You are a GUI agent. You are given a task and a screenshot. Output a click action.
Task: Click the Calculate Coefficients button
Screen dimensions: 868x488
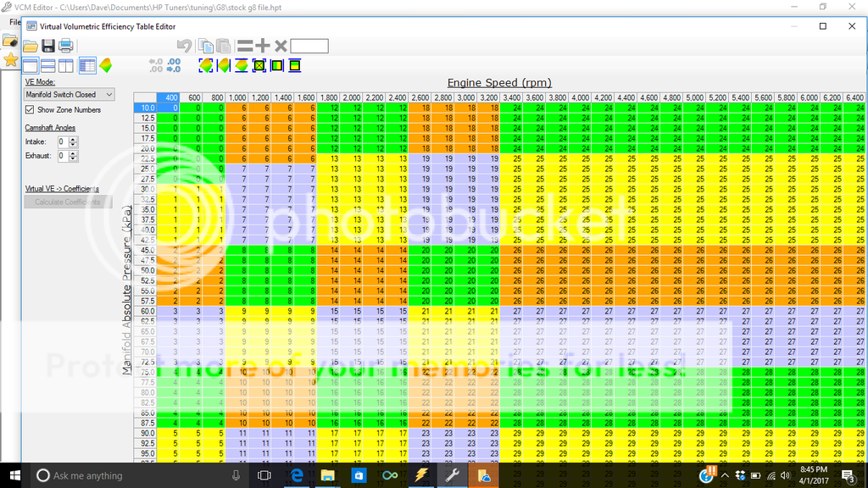coord(68,202)
